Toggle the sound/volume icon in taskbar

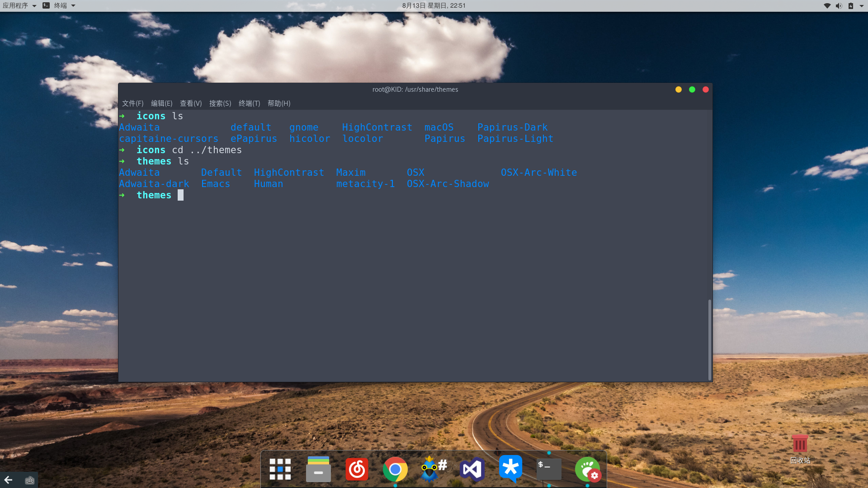click(839, 5)
